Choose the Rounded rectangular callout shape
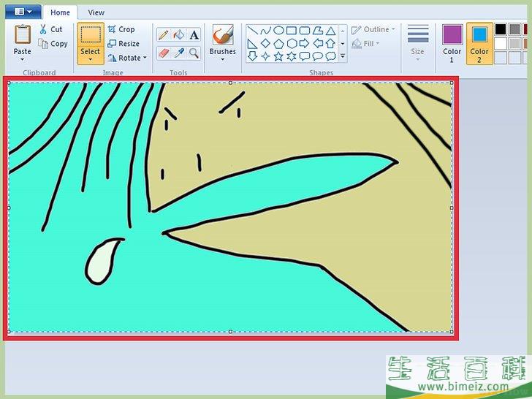The width and height of the screenshot is (532, 399). (x=304, y=56)
